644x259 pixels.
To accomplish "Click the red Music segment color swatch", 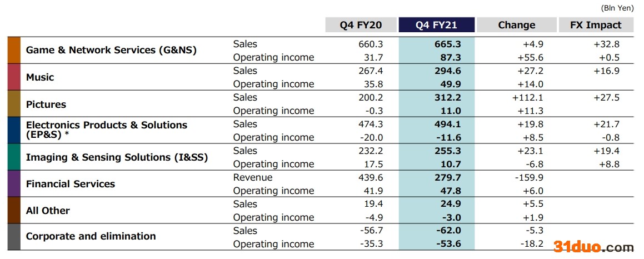I will [14, 77].
